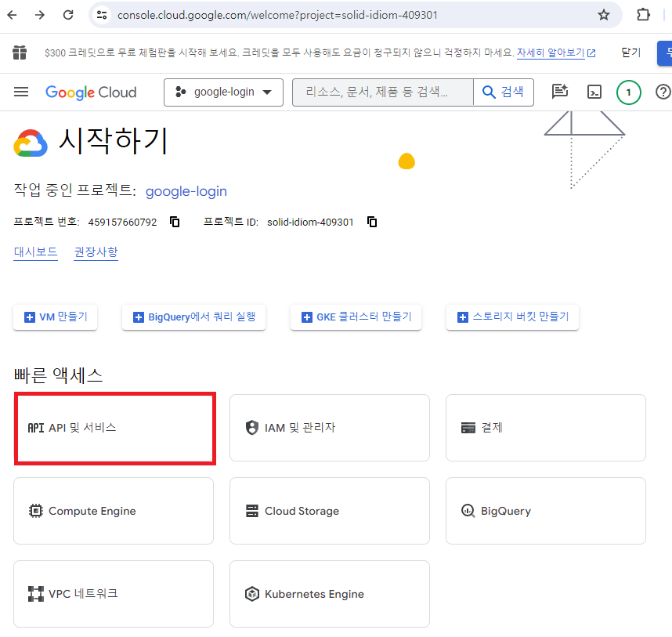
Task: Click 스토리지 버킷 만들기 button
Action: point(512,317)
